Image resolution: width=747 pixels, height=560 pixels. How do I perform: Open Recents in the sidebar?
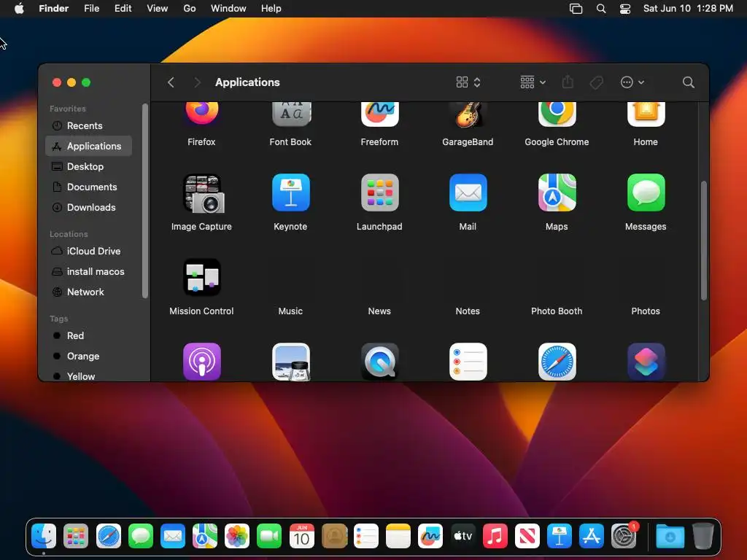(88, 125)
